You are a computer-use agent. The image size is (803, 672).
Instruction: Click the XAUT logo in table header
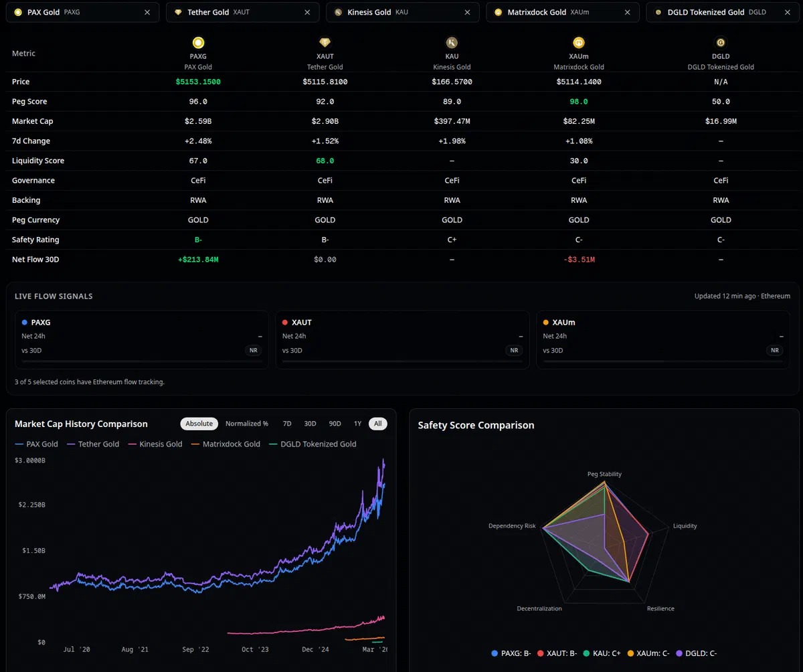click(x=325, y=43)
